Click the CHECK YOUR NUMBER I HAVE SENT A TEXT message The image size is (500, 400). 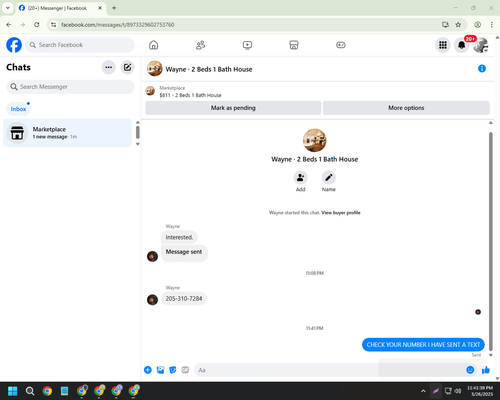point(423,345)
